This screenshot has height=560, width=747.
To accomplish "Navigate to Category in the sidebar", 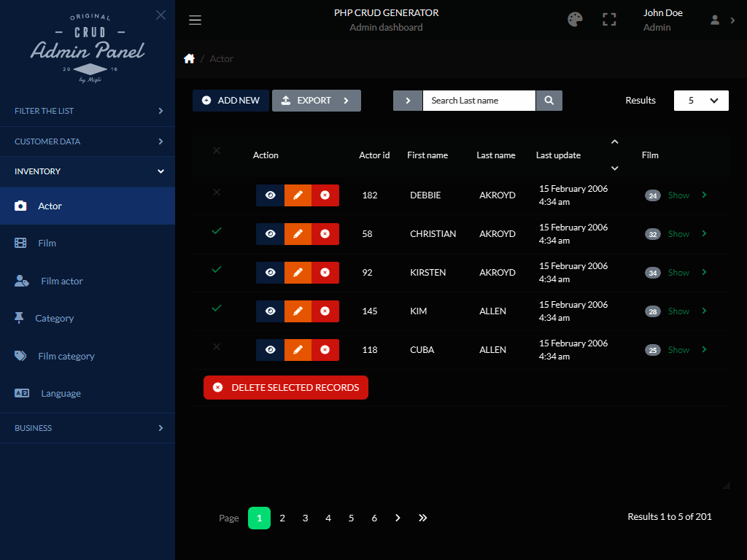I will tap(56, 318).
